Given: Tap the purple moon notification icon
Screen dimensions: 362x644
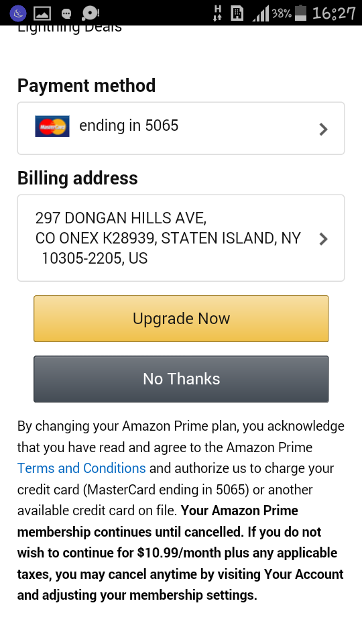Looking at the screenshot, I should 17,13.
